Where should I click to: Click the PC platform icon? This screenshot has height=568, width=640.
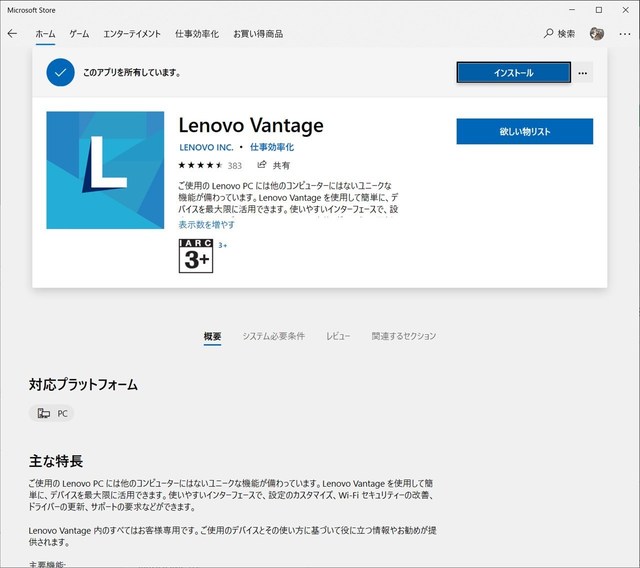(44, 413)
